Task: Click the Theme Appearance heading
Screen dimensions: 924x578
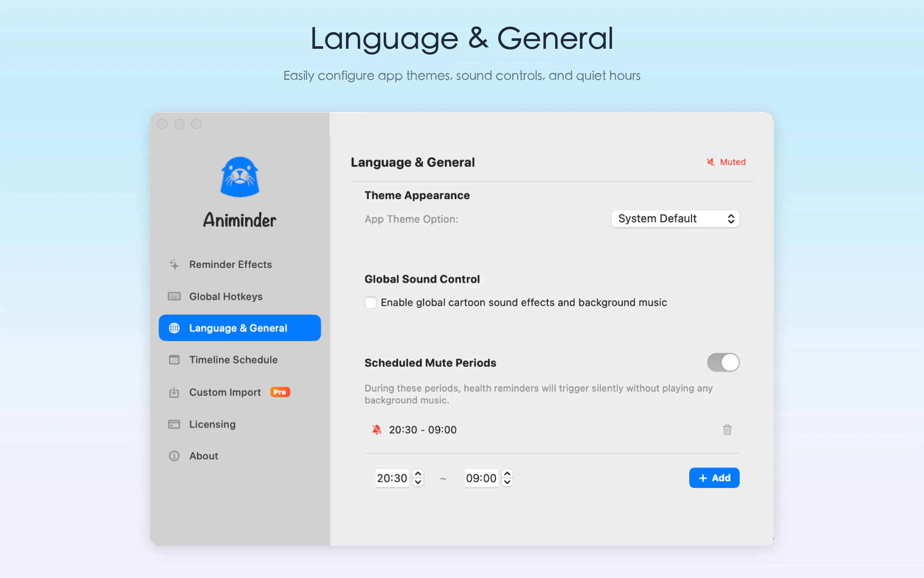Action: (x=417, y=195)
